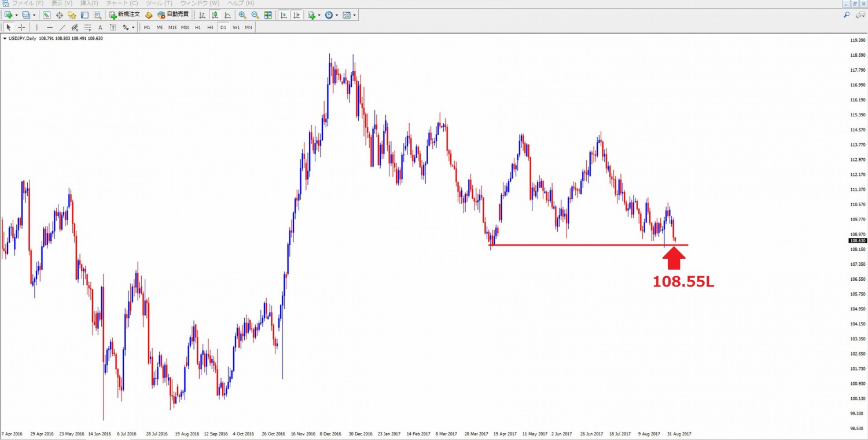The image size is (868, 440).
Task: Select the text label tool (A)
Action: pyautogui.click(x=100, y=27)
